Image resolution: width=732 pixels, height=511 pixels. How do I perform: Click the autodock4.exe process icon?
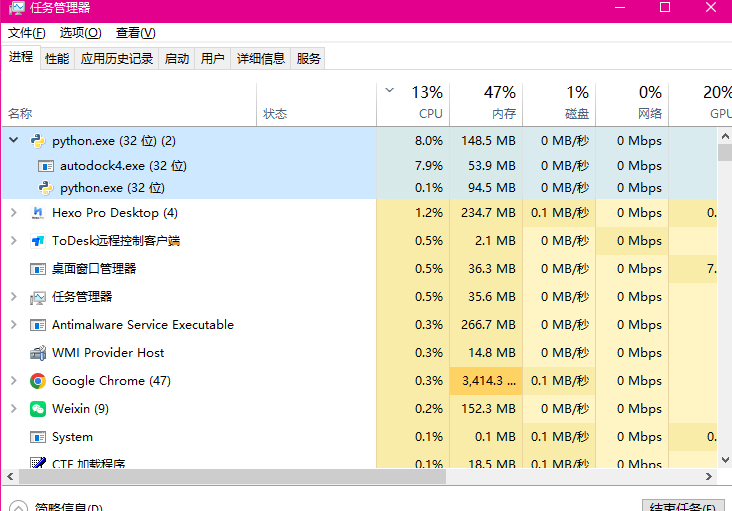(x=45, y=166)
